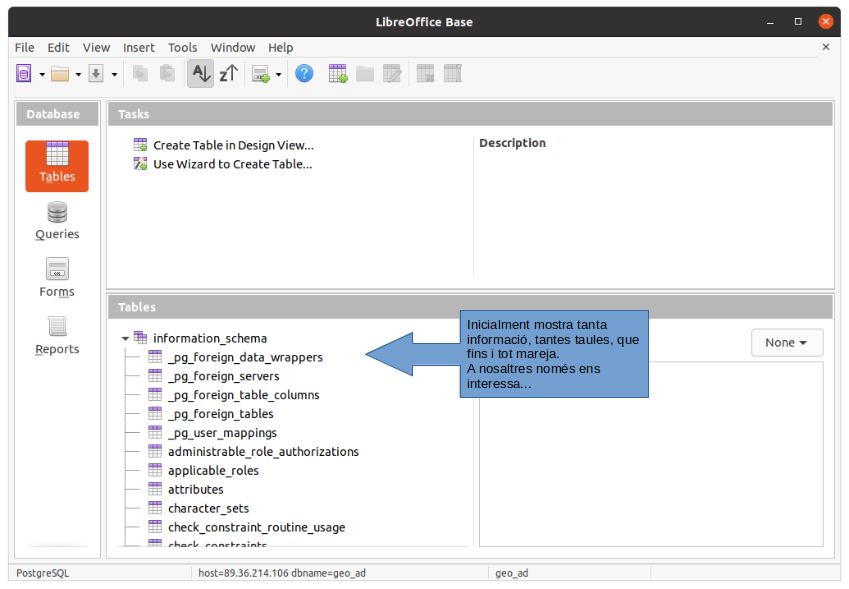
Task: Select _pg_foreign_servers table
Action: [224, 376]
